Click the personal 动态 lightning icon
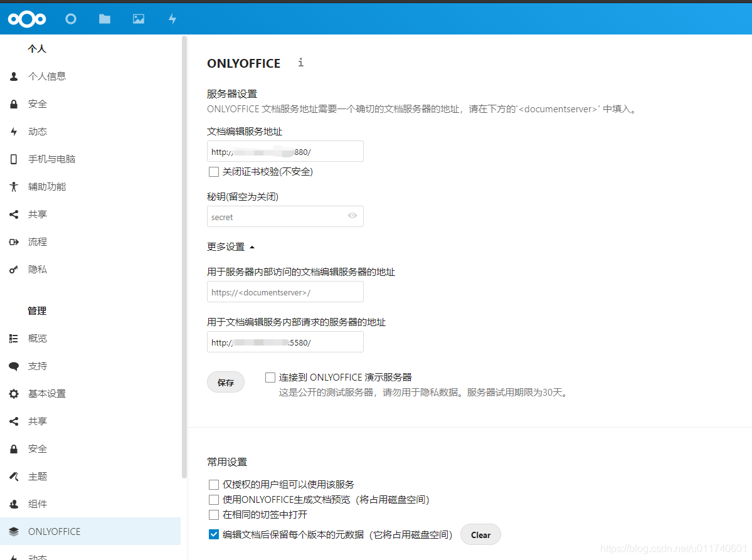 tap(14, 131)
